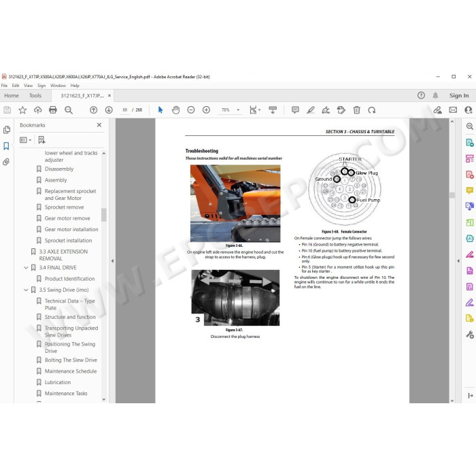
Task: Open the Gear motor installation bookmark
Action: coord(71,229)
